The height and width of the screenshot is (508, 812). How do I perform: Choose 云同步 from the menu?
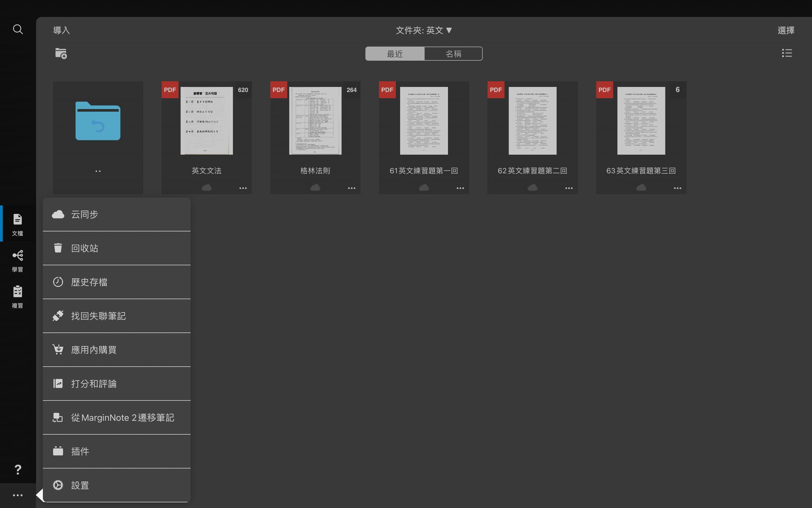[117, 214]
